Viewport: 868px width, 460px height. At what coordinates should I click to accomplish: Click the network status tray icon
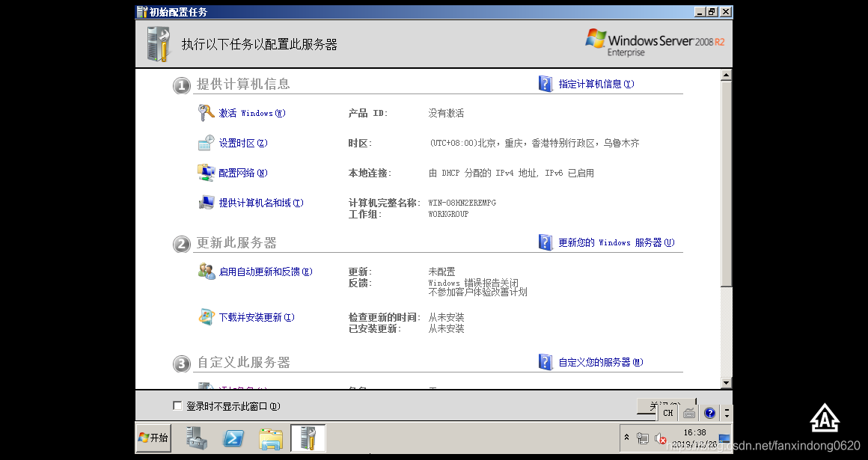(642, 438)
